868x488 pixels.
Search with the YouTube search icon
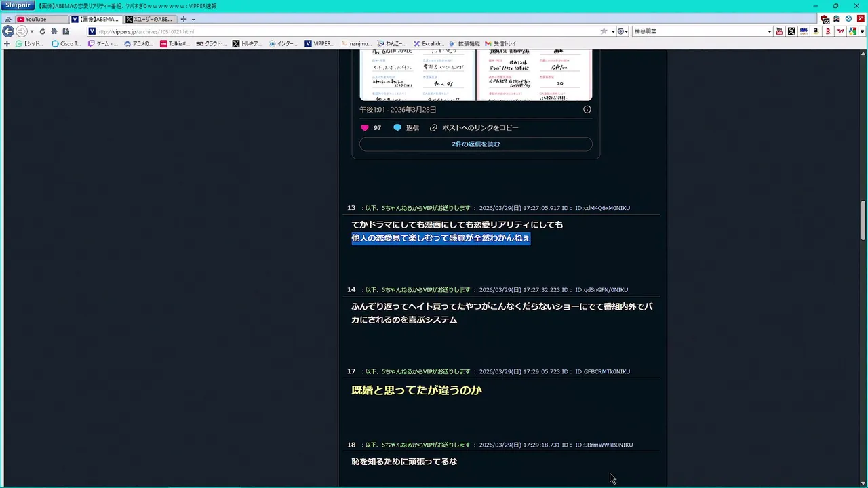[x=779, y=31]
